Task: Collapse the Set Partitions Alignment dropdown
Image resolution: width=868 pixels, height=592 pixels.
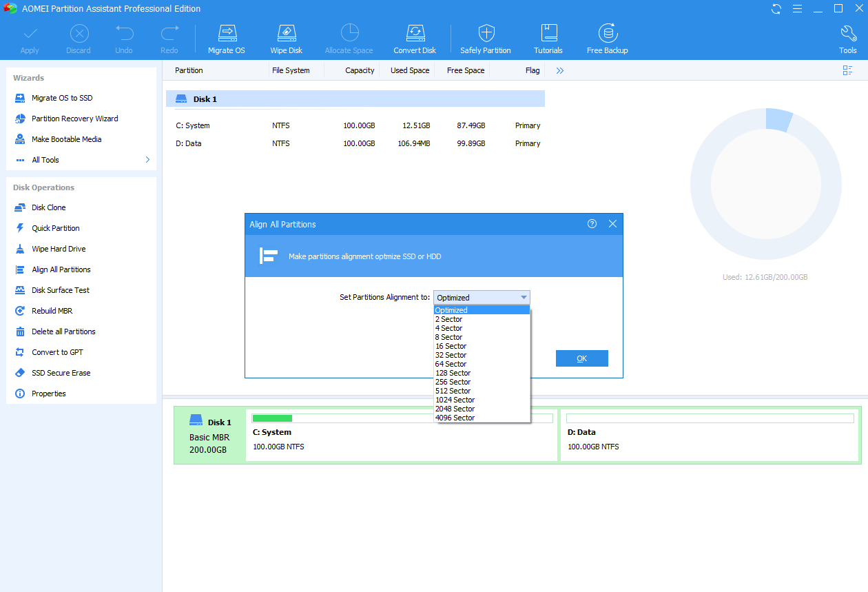Action: point(524,298)
